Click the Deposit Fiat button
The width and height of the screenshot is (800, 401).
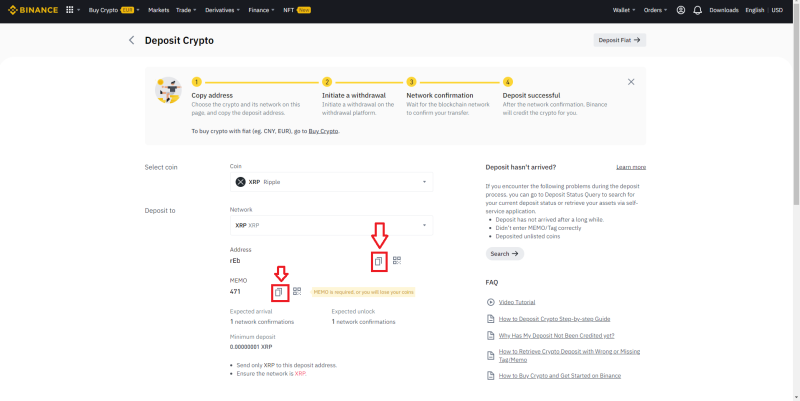tap(619, 40)
